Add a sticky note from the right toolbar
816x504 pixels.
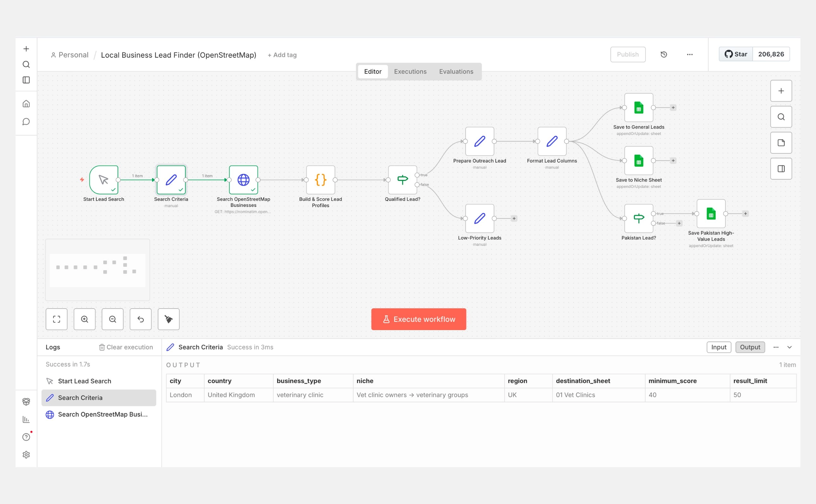[781, 143]
